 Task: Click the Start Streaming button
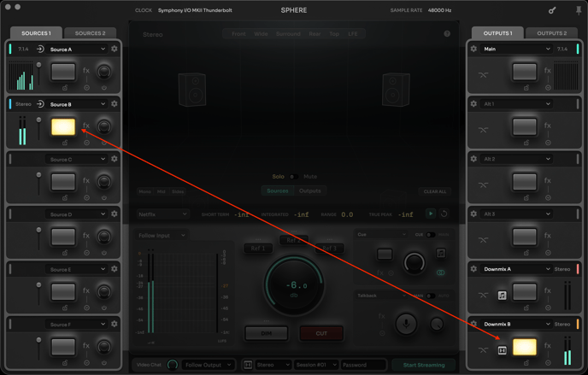424,365
